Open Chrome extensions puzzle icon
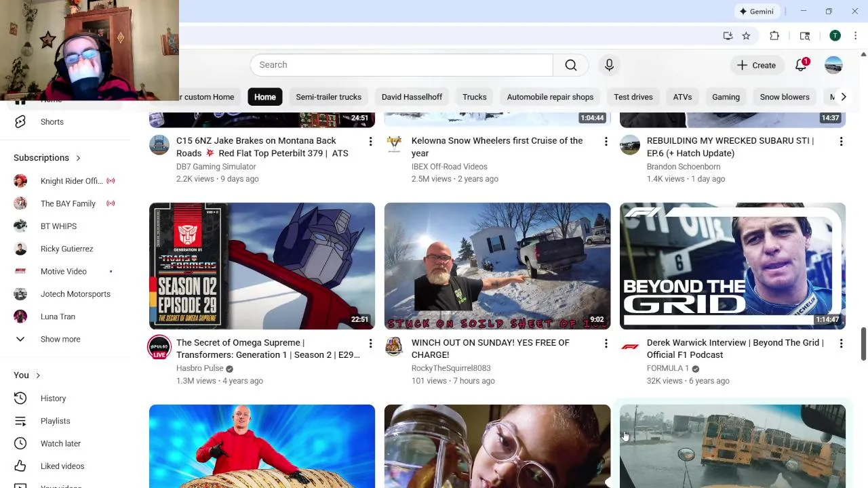Image resolution: width=868 pixels, height=488 pixels. (x=774, y=36)
